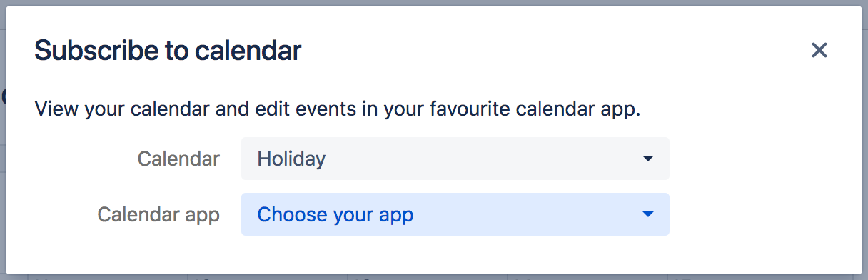Click the Calendar field label

[x=178, y=159]
